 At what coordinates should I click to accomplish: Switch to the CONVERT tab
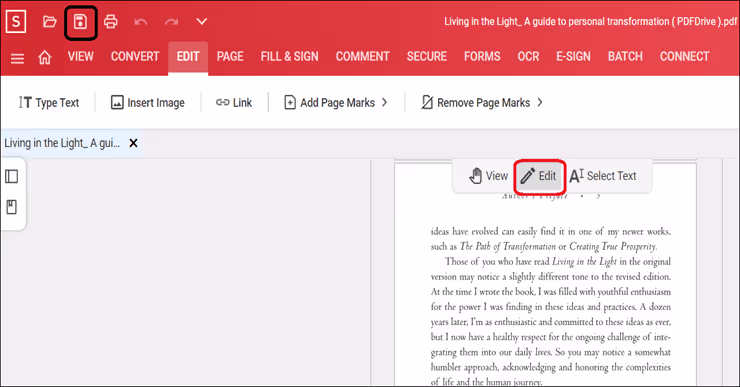(135, 57)
